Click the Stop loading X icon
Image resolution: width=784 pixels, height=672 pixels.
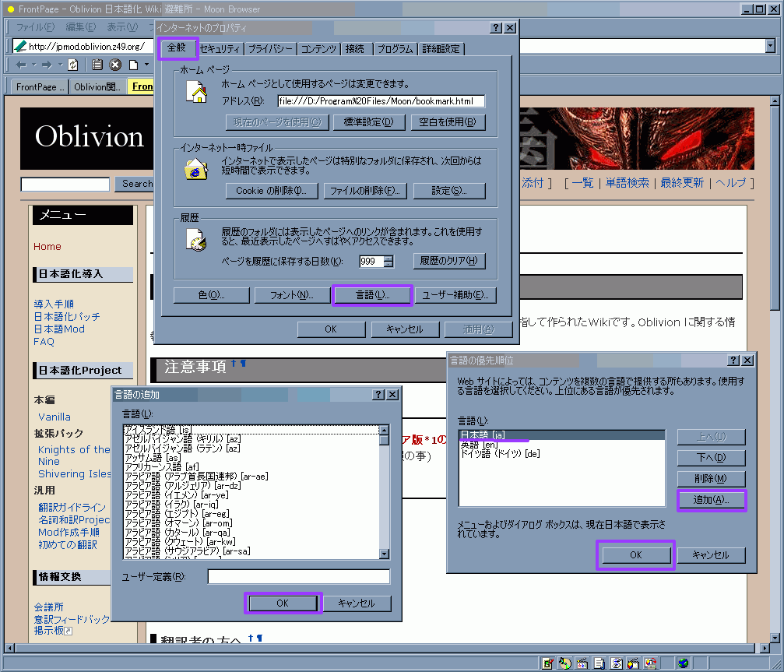[x=115, y=65]
